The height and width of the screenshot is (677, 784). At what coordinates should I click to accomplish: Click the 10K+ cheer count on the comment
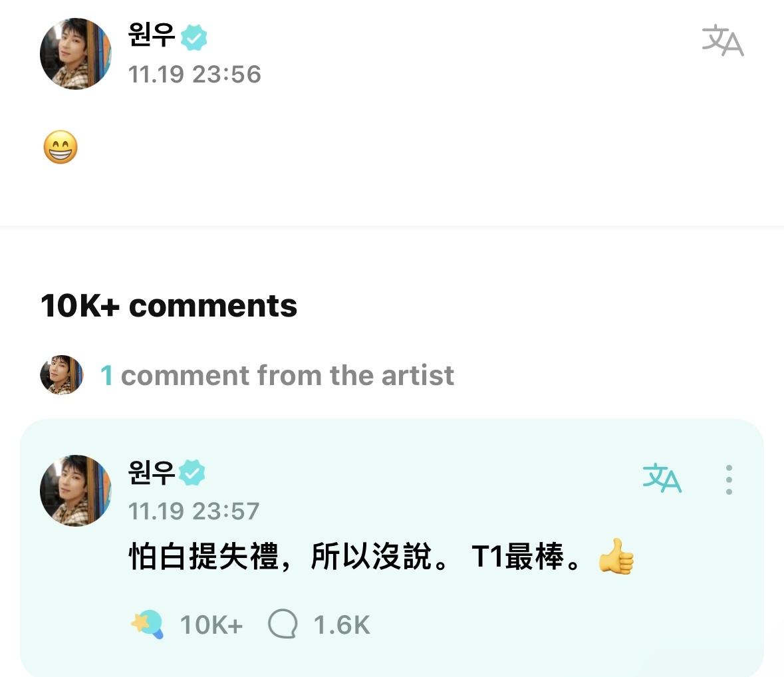click(211, 625)
